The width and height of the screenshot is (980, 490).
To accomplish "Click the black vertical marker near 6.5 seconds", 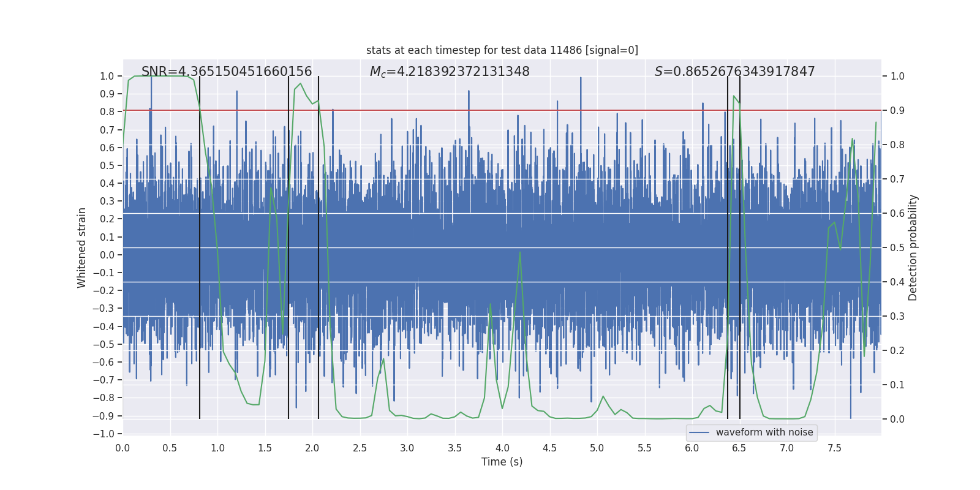I will 740,247.
